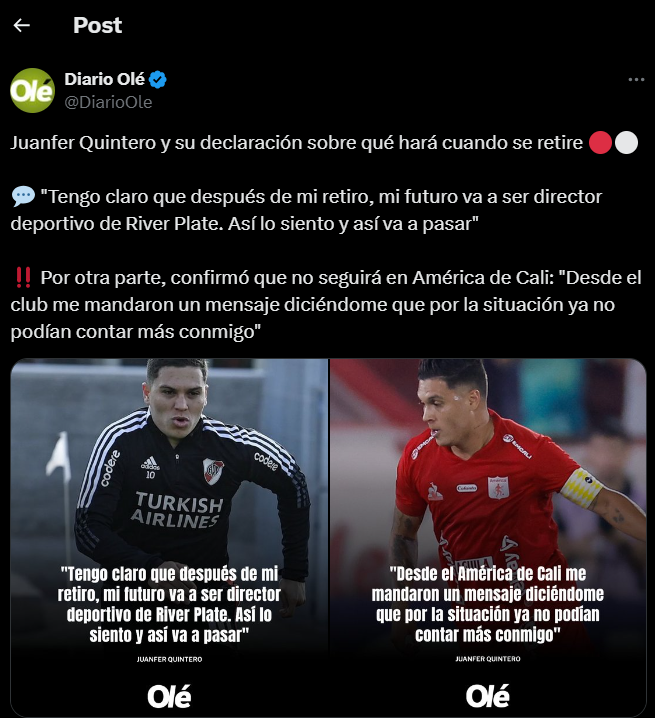Open the @DiarioOle handle link

click(x=108, y=102)
